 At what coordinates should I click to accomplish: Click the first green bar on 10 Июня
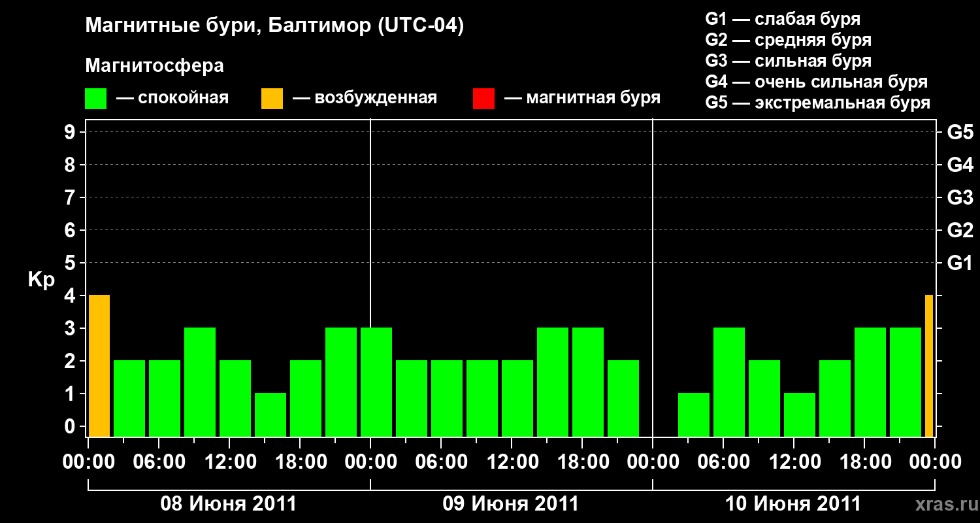694,414
